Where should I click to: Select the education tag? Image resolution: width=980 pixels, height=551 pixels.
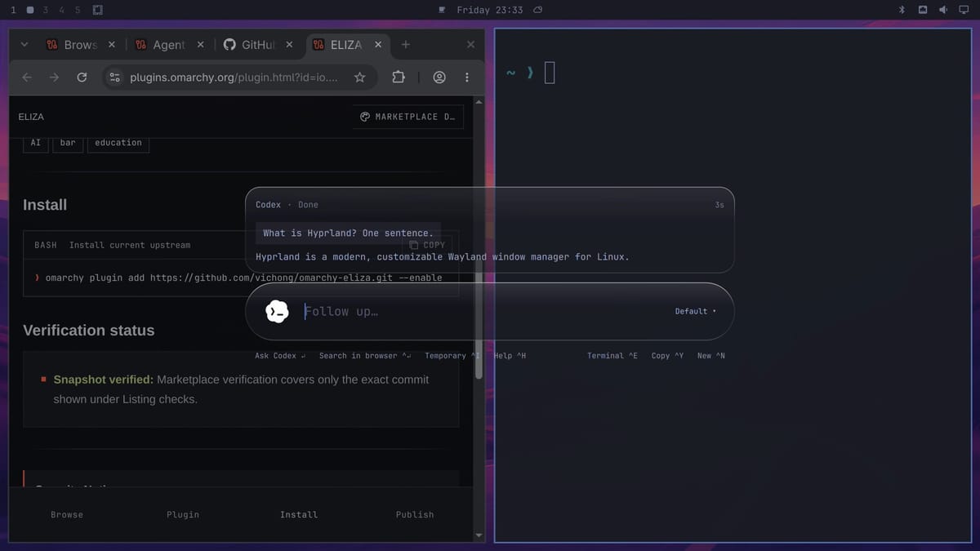tap(118, 143)
